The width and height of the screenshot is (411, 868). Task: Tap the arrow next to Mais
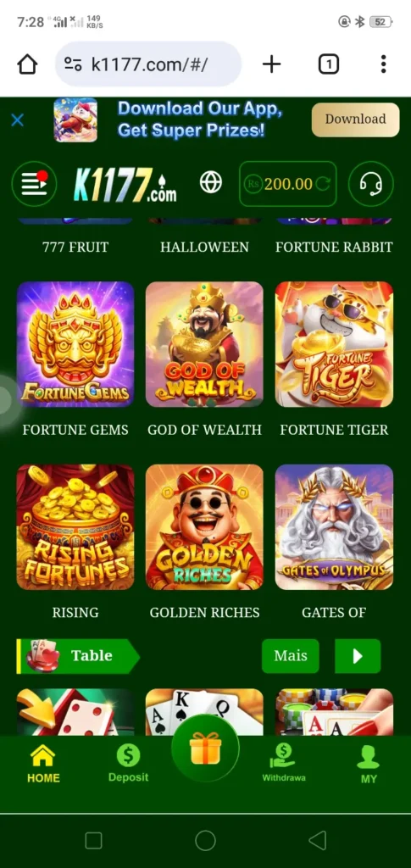[358, 656]
